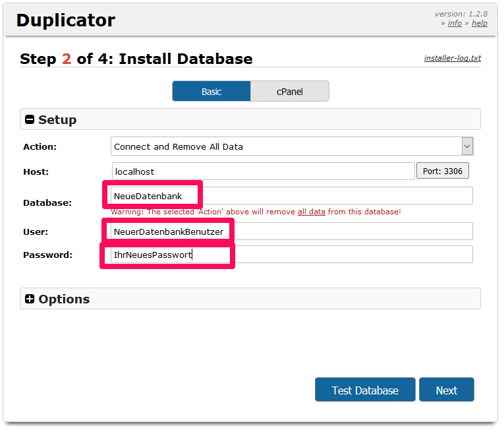
Task: Open the Action dropdown arrow
Action: coord(467,146)
